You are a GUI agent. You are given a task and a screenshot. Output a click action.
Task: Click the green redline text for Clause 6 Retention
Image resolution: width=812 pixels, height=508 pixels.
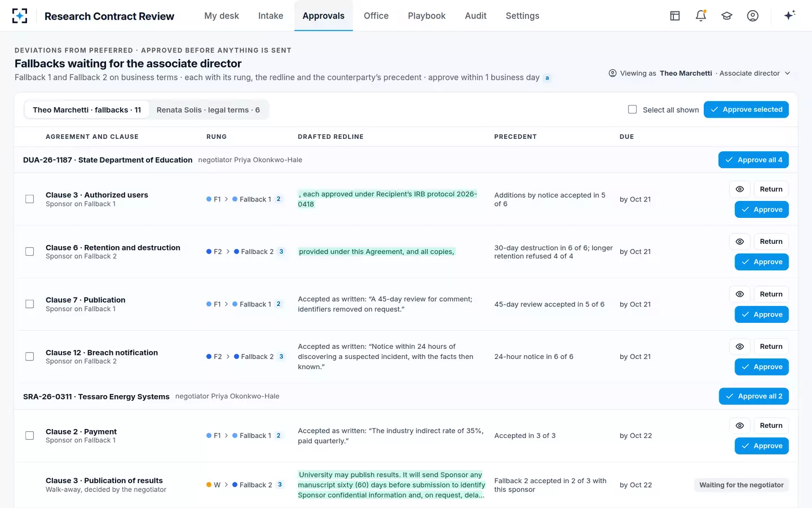point(376,252)
